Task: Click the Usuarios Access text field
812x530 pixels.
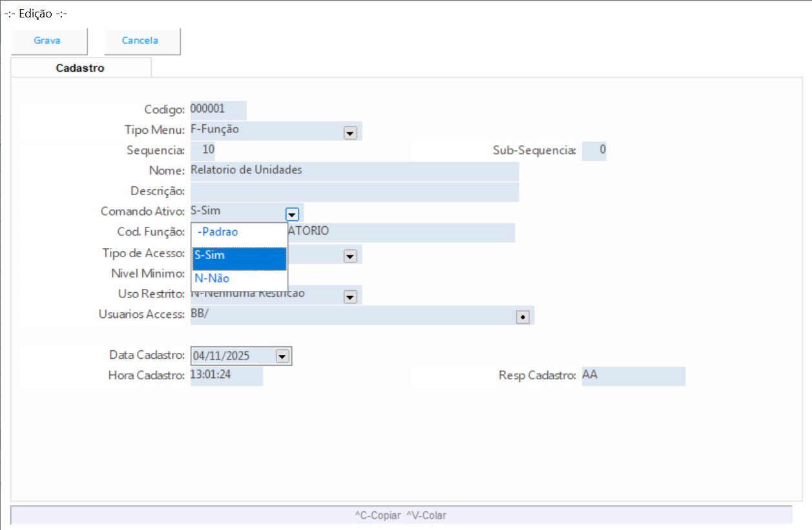Action: click(349, 315)
